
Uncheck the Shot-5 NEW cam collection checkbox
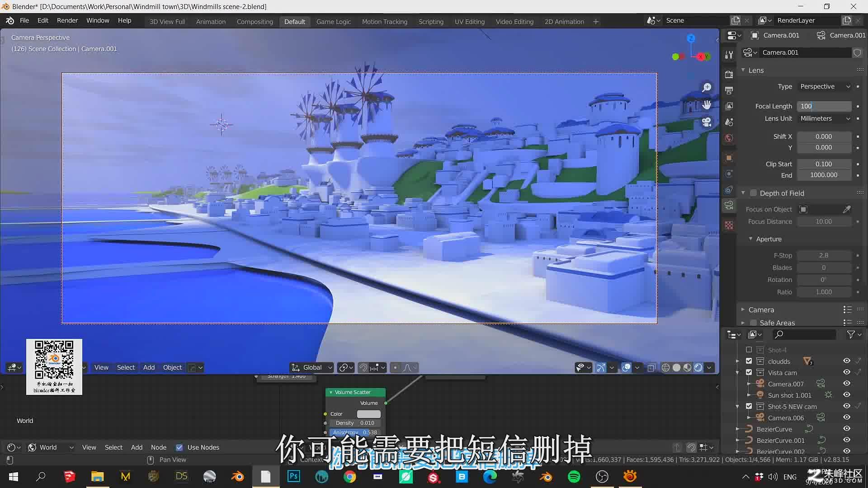tap(749, 406)
